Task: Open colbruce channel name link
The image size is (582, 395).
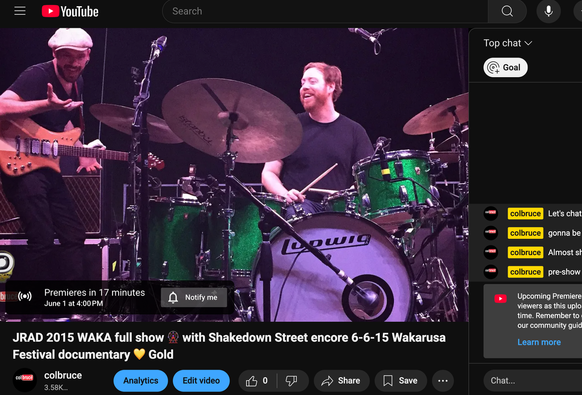Action: pos(63,375)
